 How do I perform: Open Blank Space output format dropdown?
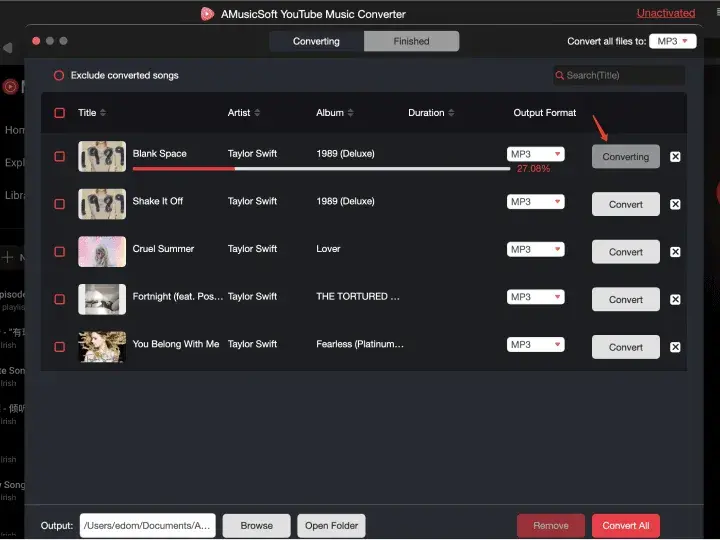tap(535, 154)
